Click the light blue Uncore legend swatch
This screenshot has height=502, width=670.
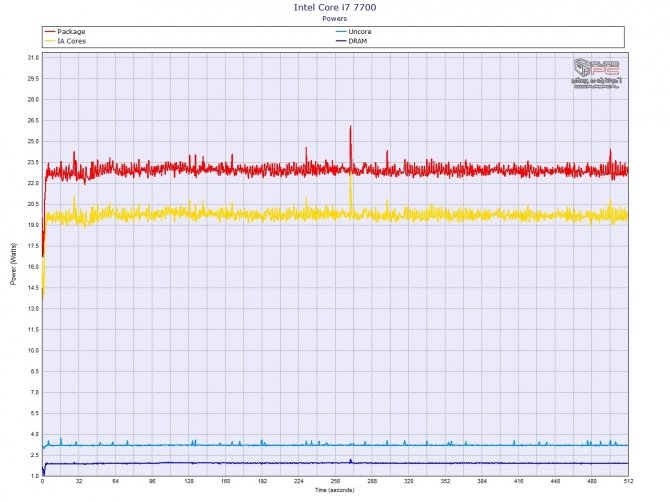coord(341,32)
